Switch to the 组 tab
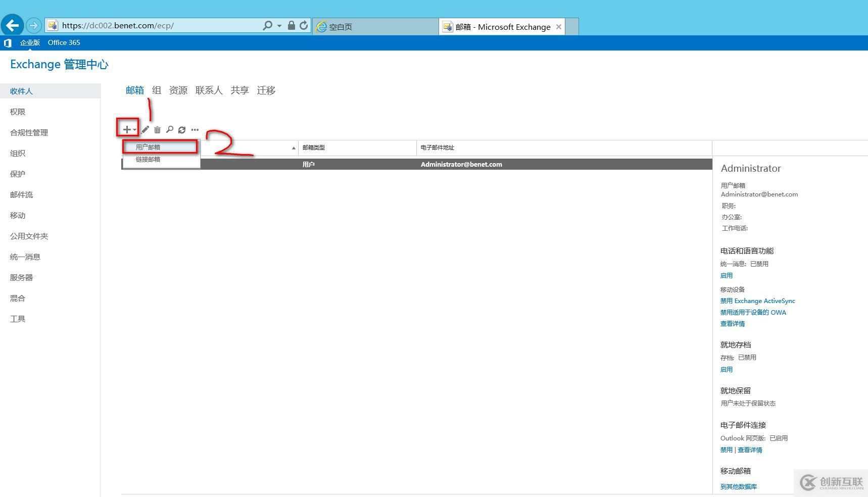The width and height of the screenshot is (868, 497). tap(157, 90)
